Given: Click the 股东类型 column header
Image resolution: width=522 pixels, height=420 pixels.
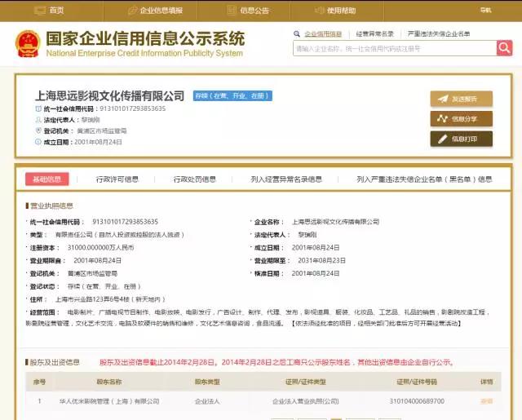Looking at the screenshot, I should click(207, 382).
